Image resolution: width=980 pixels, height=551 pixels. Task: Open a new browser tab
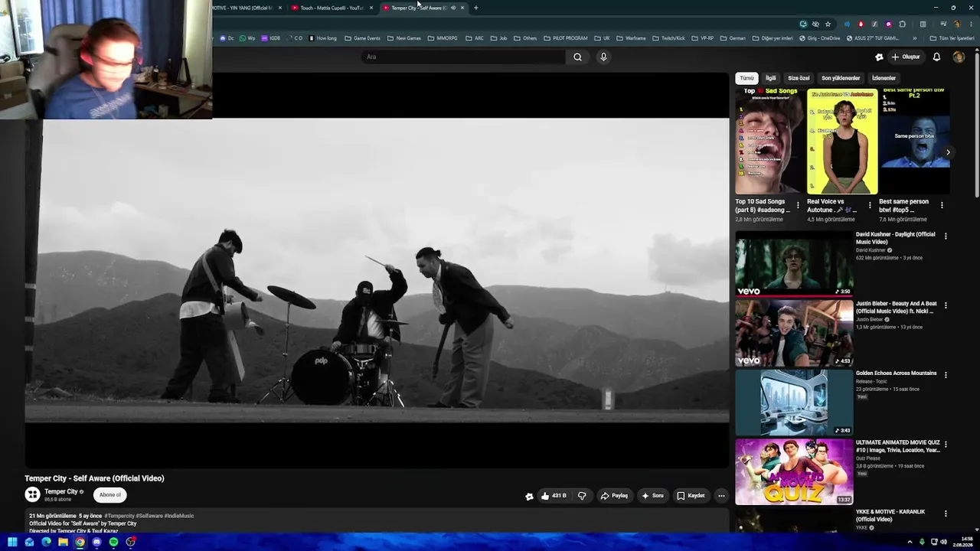[x=475, y=8]
